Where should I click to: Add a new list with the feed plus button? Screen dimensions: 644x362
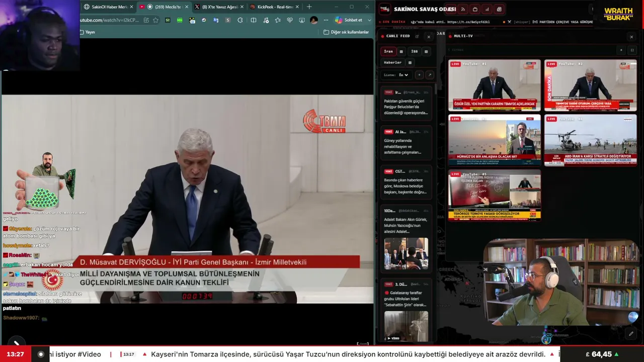tap(419, 75)
